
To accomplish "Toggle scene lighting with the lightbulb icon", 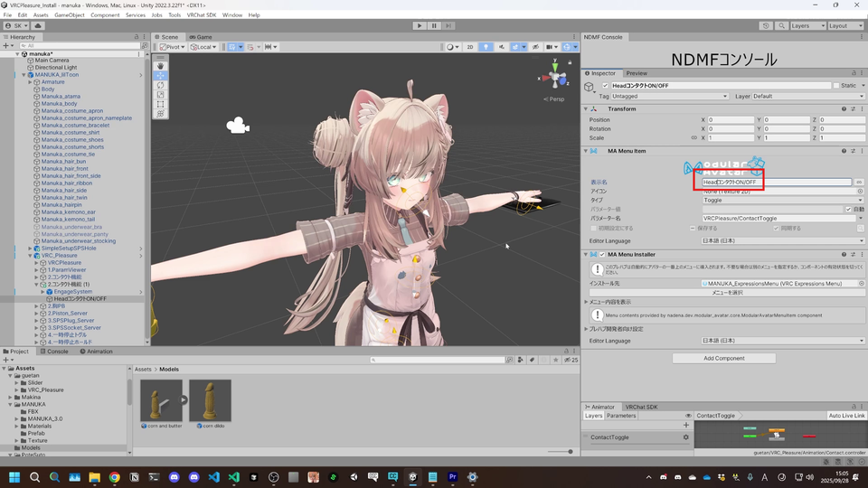I will [x=486, y=47].
